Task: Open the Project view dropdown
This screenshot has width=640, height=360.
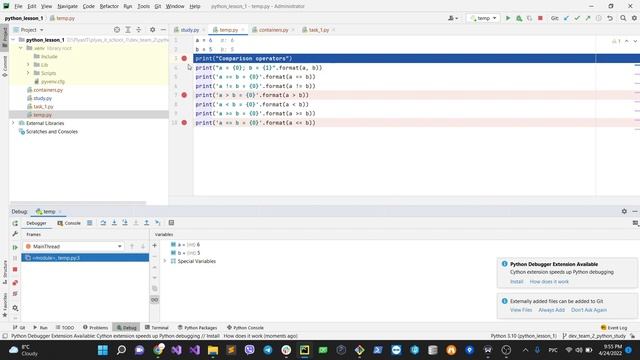Action: tap(29, 30)
